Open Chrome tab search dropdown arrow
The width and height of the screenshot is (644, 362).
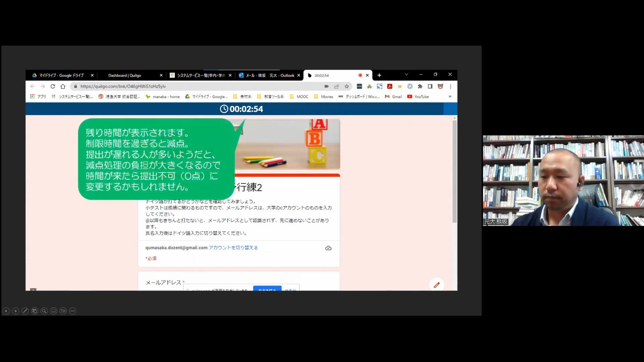[406, 74]
